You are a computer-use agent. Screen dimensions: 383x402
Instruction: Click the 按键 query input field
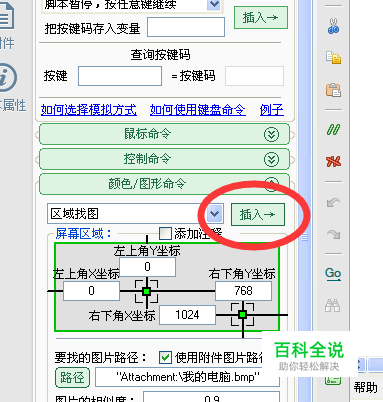coord(120,76)
